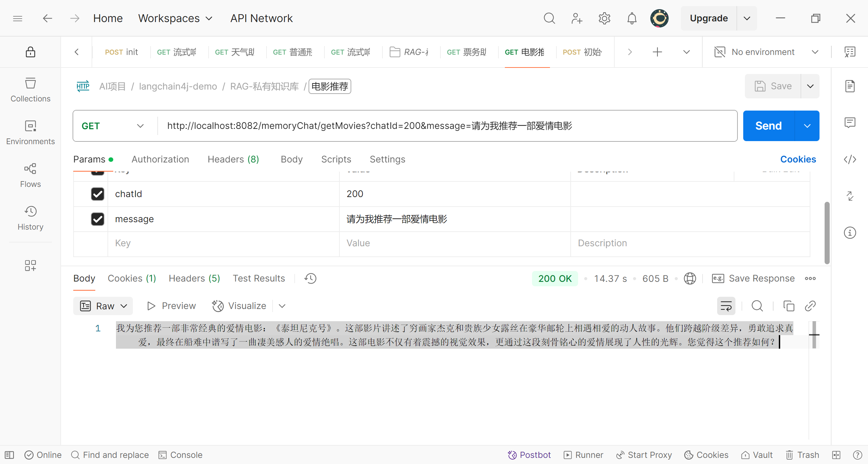Uncheck the chatId parameter checkbox

point(98,194)
